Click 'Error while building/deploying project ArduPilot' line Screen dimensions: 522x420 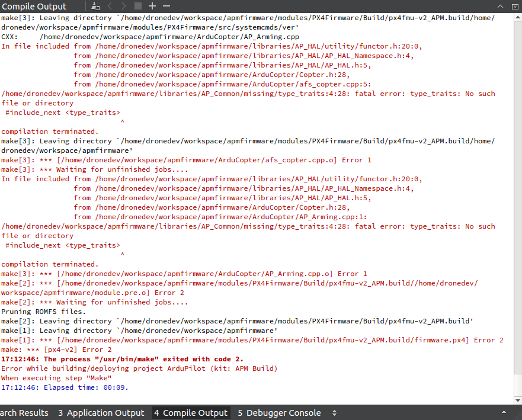(139, 368)
